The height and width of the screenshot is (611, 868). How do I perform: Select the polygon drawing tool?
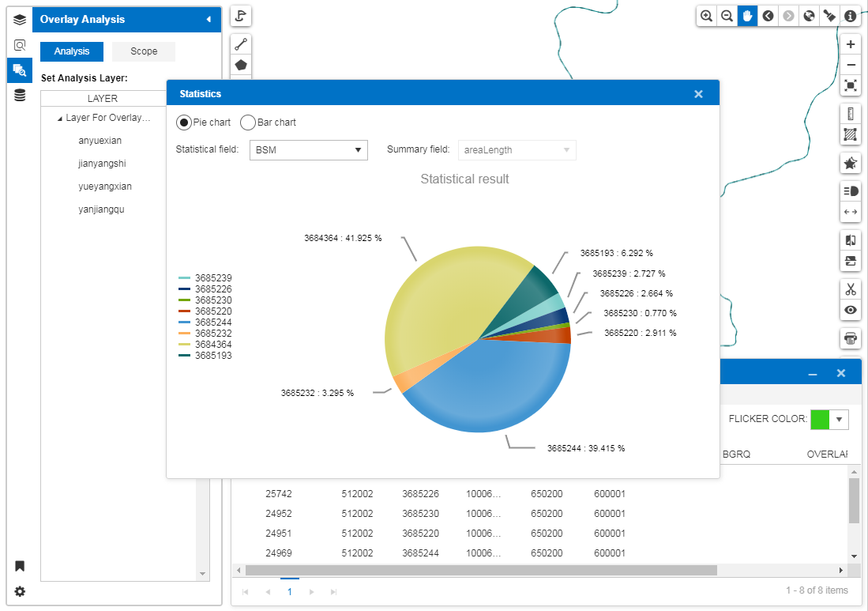[241, 65]
